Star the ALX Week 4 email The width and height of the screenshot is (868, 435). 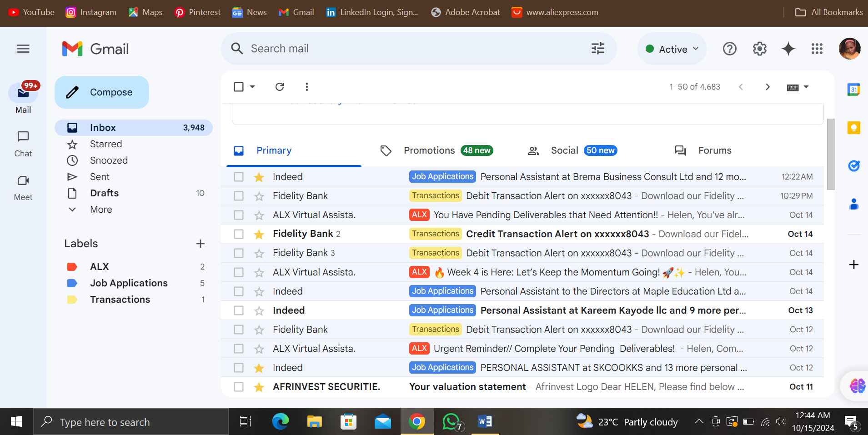259,272
